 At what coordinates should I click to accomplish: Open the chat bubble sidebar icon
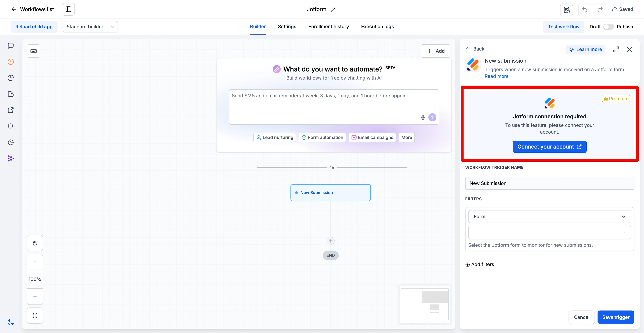[x=11, y=45]
